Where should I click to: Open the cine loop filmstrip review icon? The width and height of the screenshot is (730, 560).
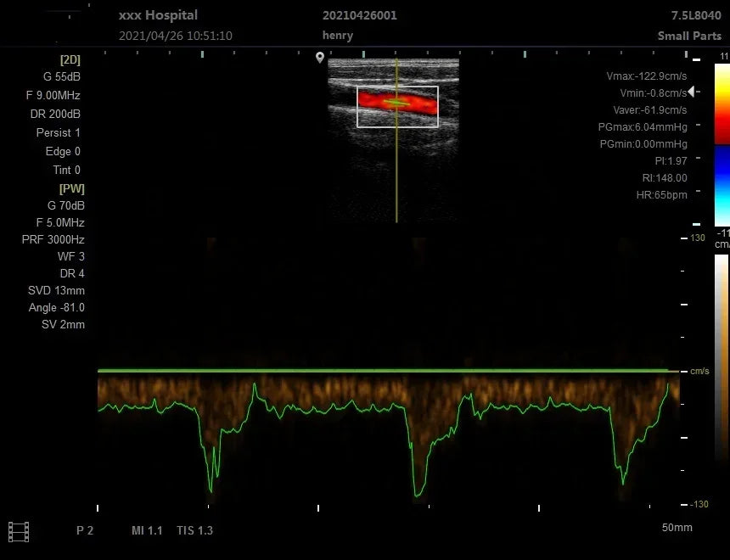(20, 530)
